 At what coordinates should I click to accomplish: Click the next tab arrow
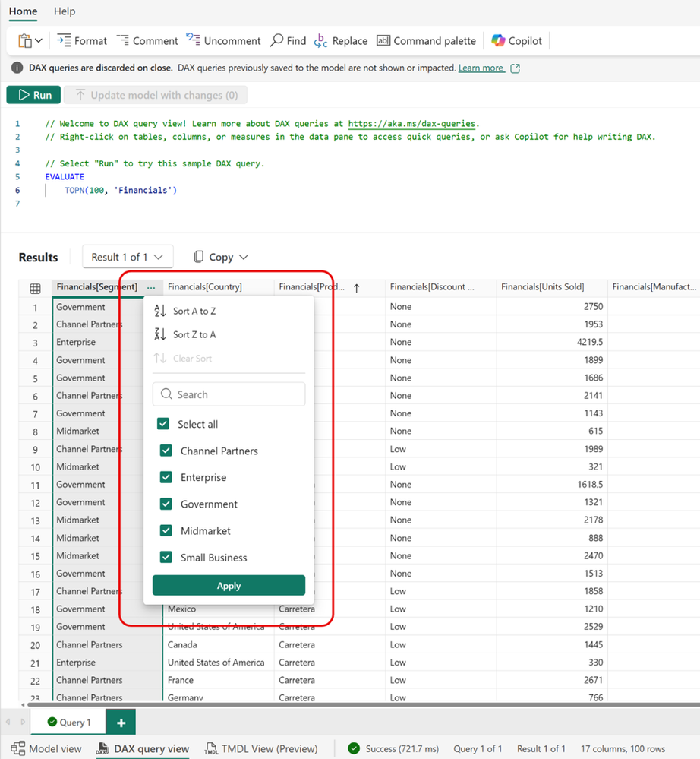tap(23, 723)
